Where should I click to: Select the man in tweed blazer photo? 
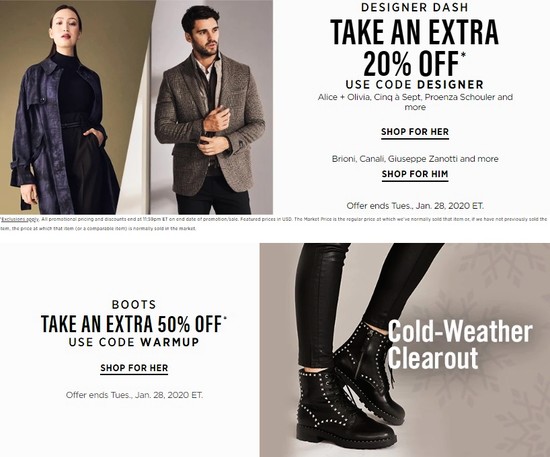tap(212, 107)
